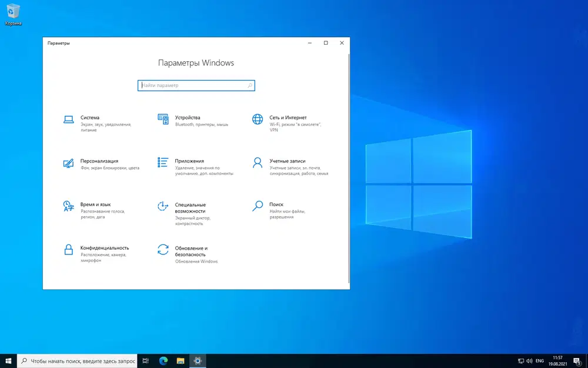The image size is (588, 368).
Task: Click the Сеть и Интернет title
Action: [288, 118]
